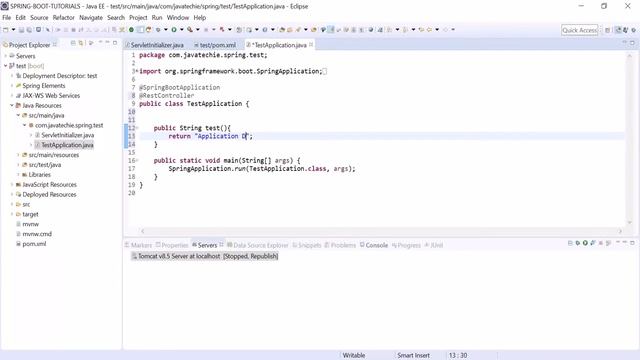Click editor vertical scrollbar down arrow
Screen dimensions: 640x360
629,222
